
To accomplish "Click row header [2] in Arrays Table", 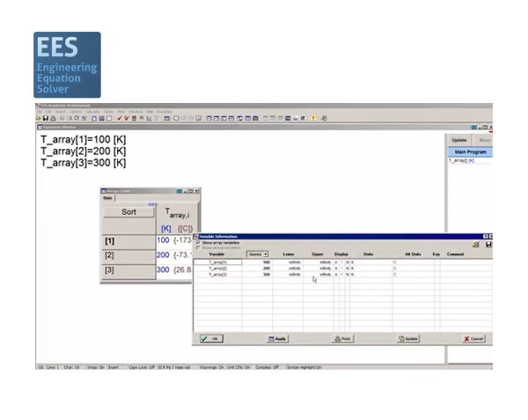I will pyautogui.click(x=128, y=255).
